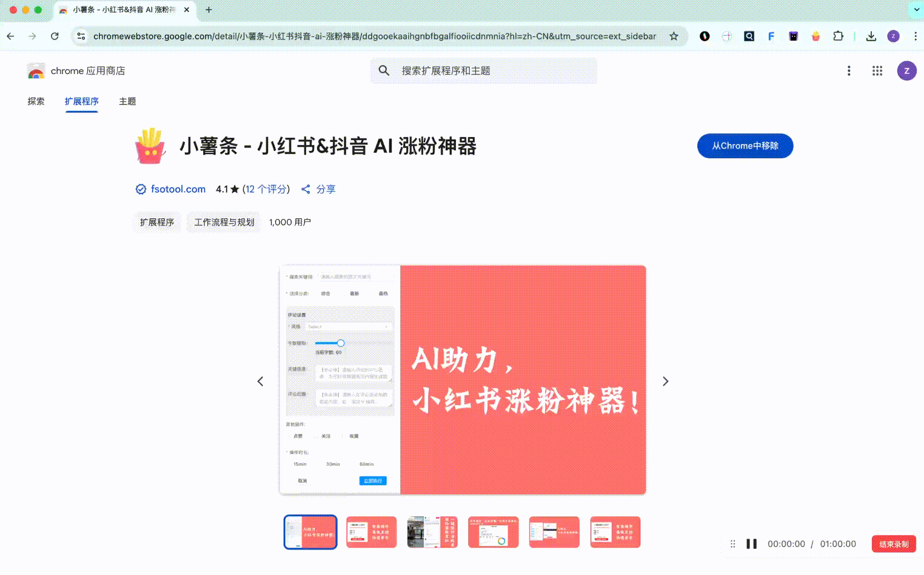The width and height of the screenshot is (924, 575).
Task: Click the 1,000 用户 user count text
Action: point(290,223)
